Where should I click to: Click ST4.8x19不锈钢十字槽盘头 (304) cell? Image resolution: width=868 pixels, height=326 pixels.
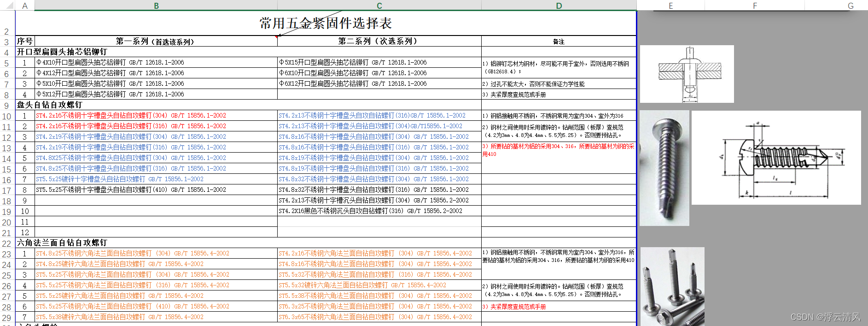click(379, 158)
